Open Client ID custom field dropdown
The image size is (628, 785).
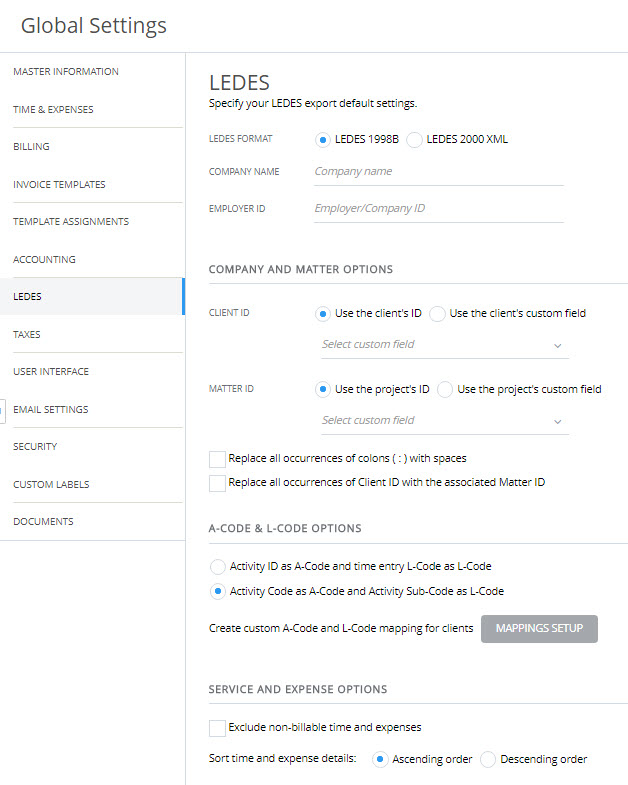[x=445, y=345]
